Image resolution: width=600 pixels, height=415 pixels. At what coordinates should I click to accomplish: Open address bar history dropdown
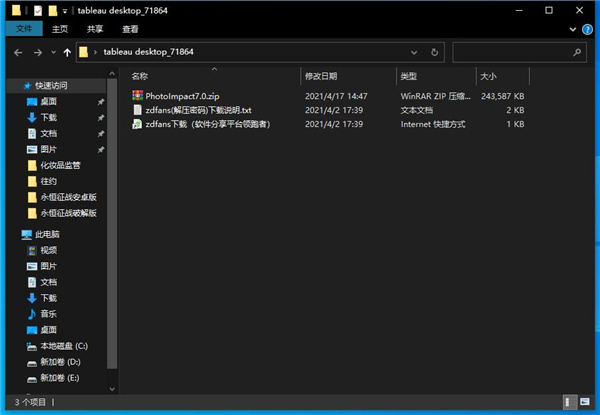pyautogui.click(x=414, y=52)
